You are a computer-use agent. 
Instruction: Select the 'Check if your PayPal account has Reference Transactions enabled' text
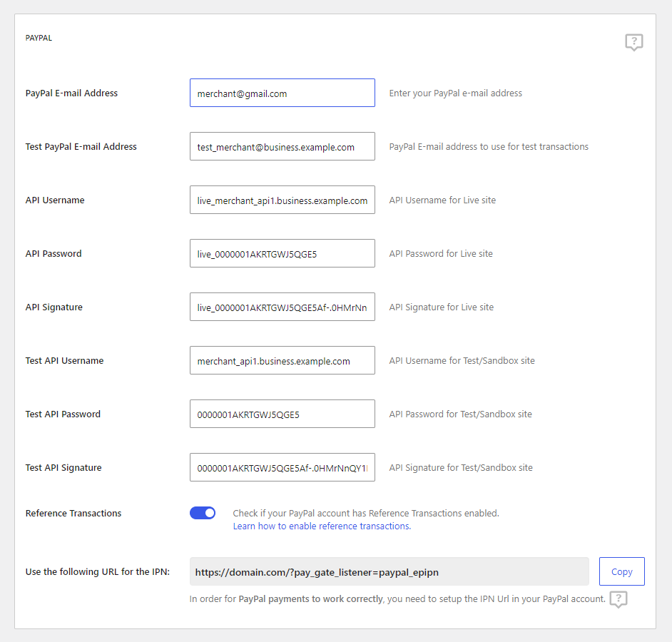tap(366, 514)
